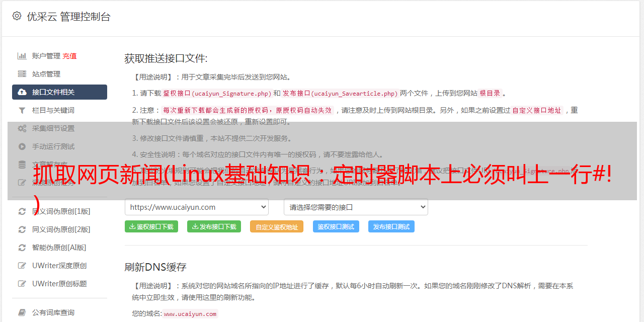Open 同义词伪原创[2版] menu item
The image size is (644, 322).
pyautogui.click(x=61, y=229)
